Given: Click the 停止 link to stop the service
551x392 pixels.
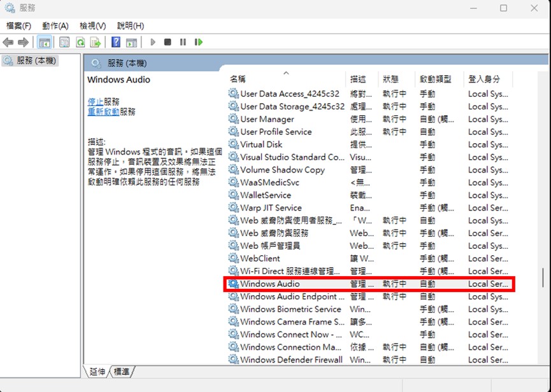Looking at the screenshot, I should pos(95,101).
